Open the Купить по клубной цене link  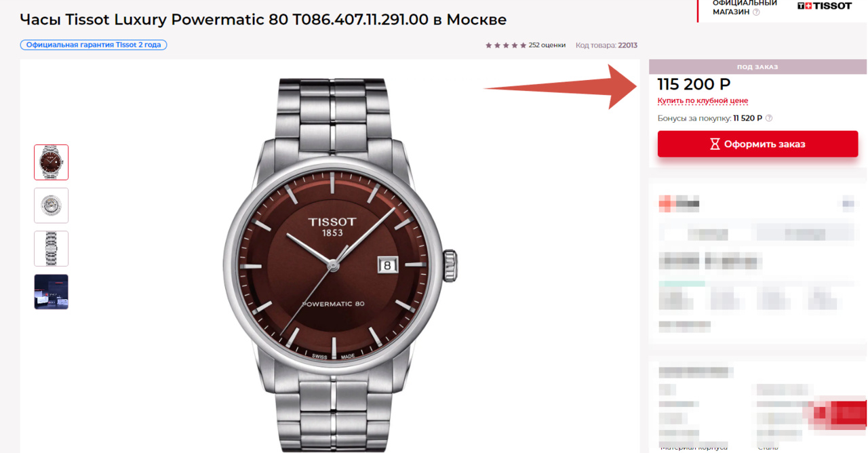click(703, 100)
